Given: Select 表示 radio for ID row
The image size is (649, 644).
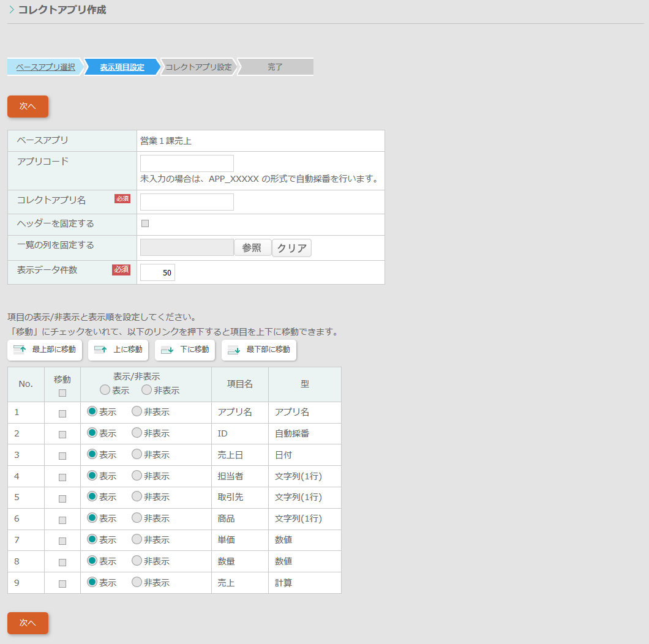Looking at the screenshot, I should click(92, 433).
